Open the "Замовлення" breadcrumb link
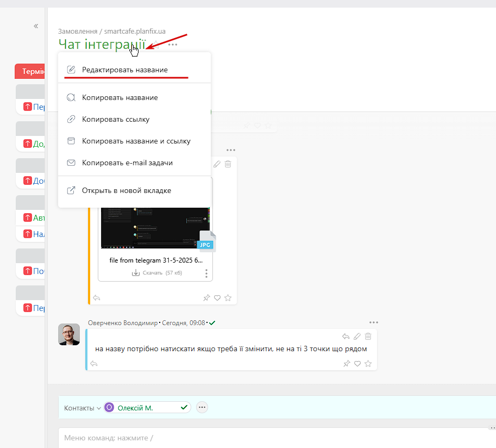 tap(78, 32)
